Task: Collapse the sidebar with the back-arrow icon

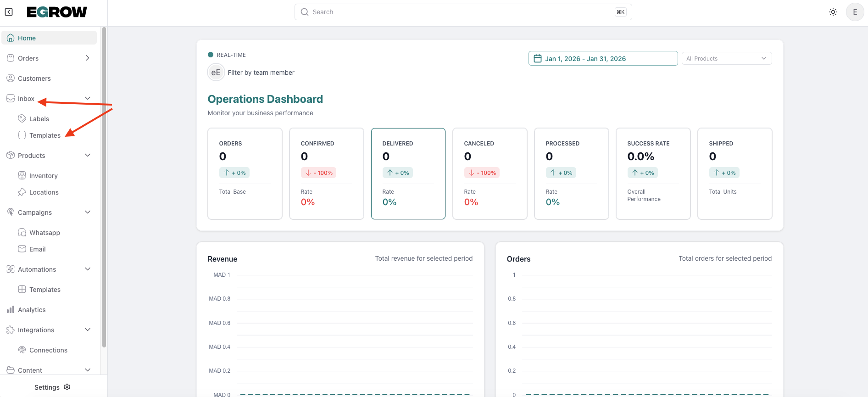Action: 9,12
